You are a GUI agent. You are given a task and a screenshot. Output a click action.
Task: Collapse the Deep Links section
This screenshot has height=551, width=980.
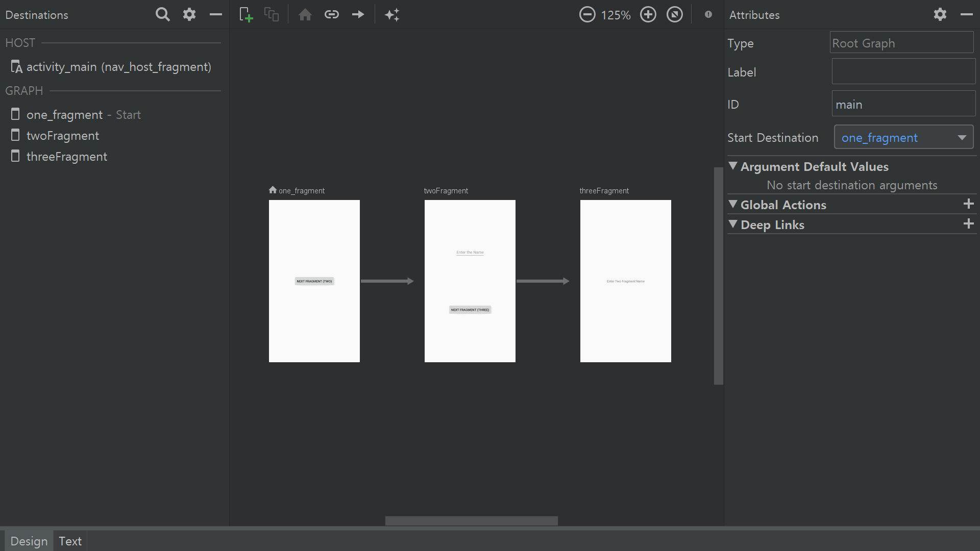(x=733, y=224)
